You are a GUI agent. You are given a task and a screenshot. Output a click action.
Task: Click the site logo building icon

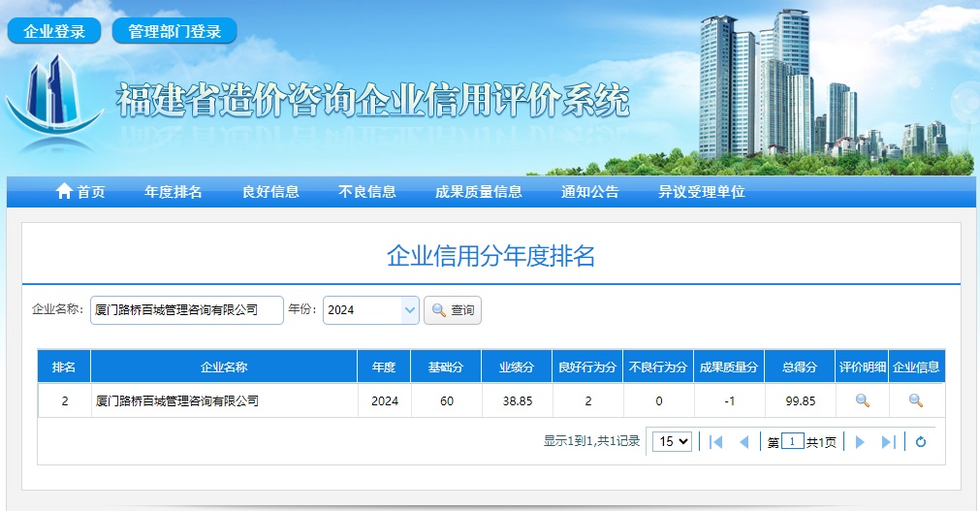(54, 94)
